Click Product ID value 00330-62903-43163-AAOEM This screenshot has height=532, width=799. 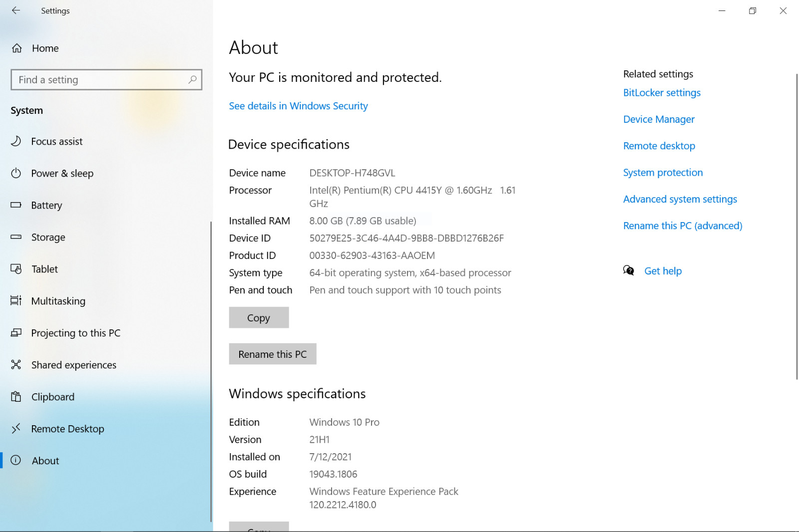(x=372, y=256)
